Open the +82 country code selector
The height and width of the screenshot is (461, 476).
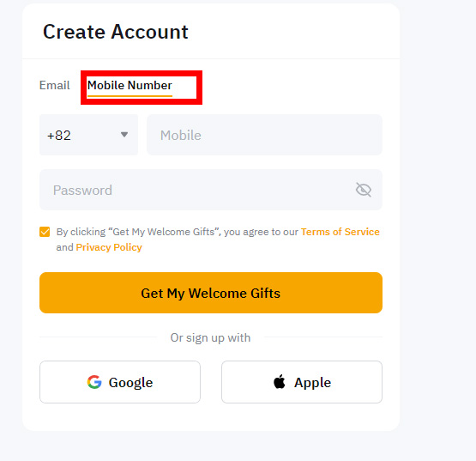pos(88,135)
